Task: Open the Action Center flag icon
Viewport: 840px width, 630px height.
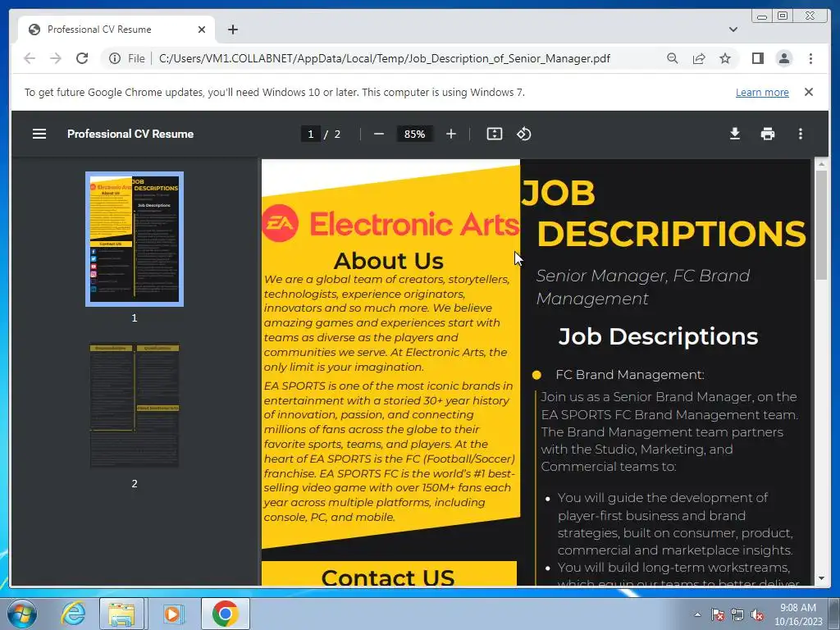Action: 717,614
